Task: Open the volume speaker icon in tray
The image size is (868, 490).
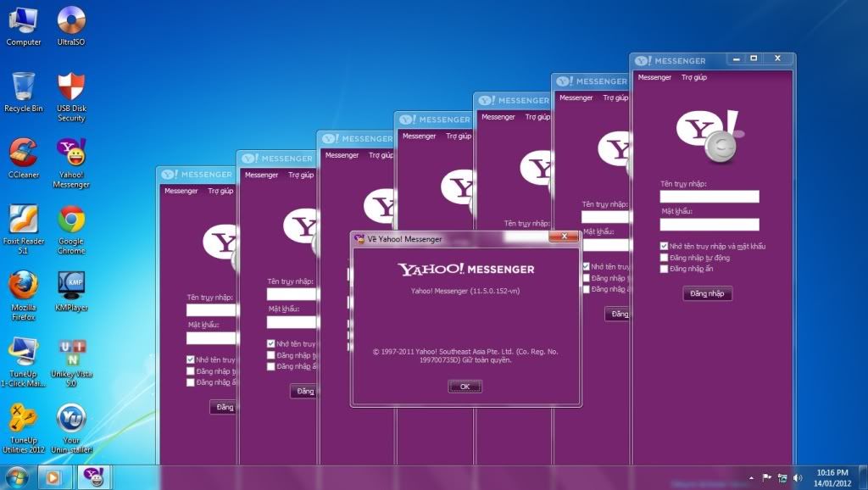Action: (x=798, y=478)
